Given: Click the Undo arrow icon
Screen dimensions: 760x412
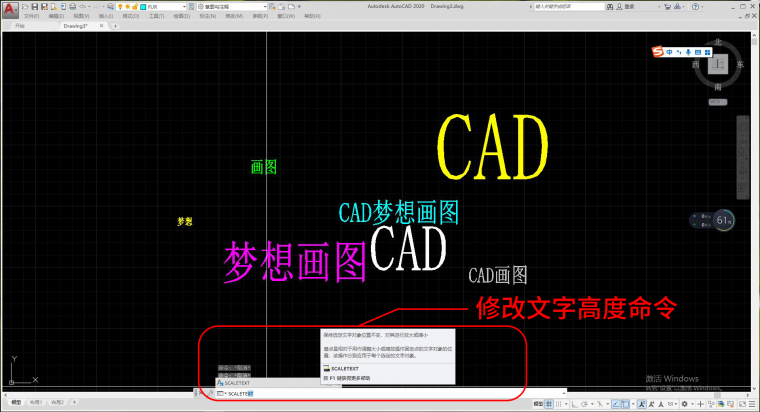Looking at the screenshot, I should point(83,6).
